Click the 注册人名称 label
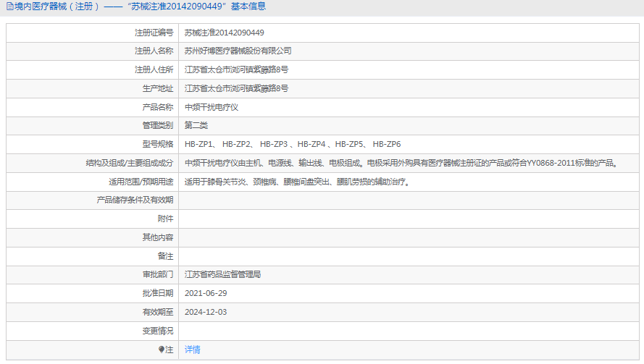The width and height of the screenshot is (644, 364). (x=154, y=51)
